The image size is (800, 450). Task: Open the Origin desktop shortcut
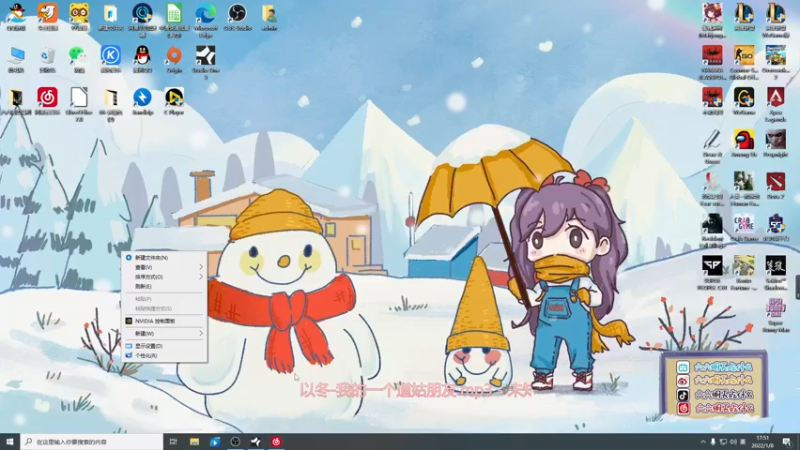174,59
